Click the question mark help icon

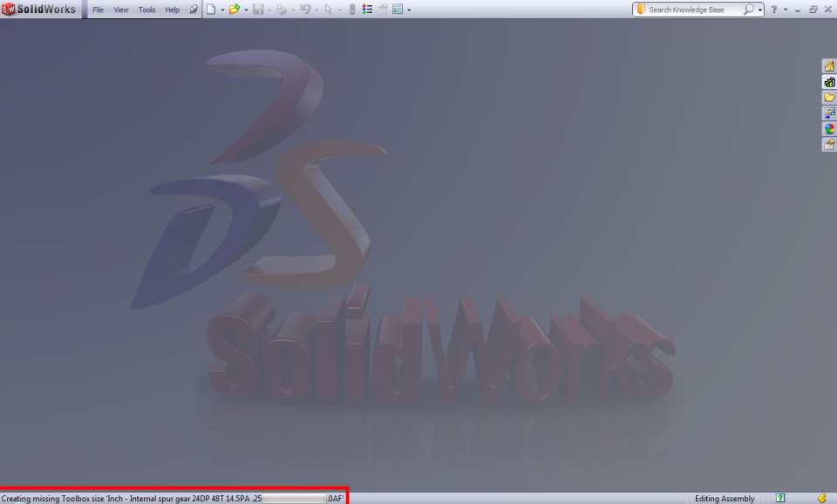[x=774, y=9]
